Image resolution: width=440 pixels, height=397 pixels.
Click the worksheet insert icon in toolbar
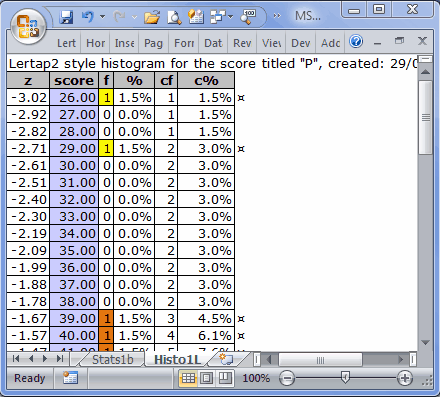[196, 16]
